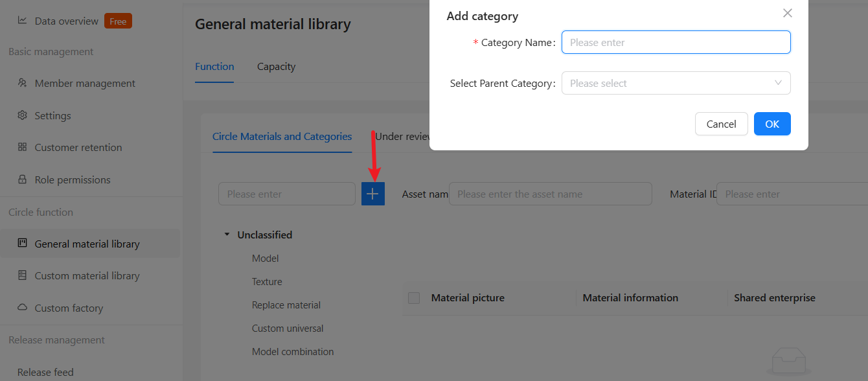Open the Under review tab
The height and width of the screenshot is (381, 868).
tap(403, 136)
